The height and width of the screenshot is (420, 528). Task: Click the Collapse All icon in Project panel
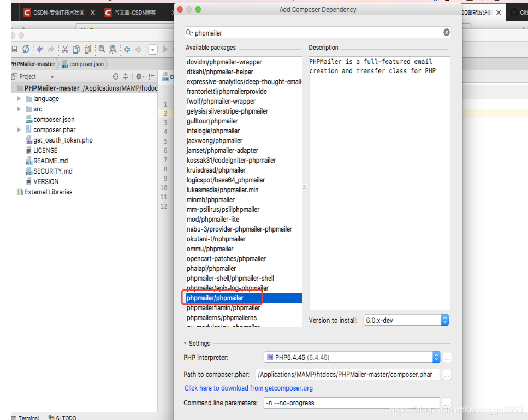click(125, 76)
